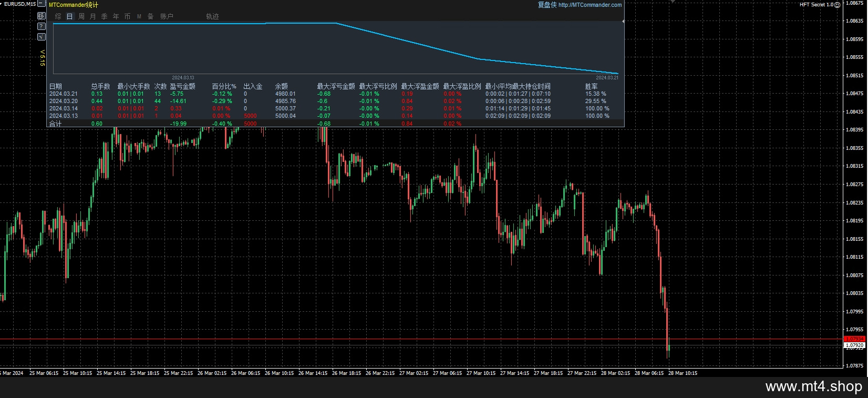Click the 1.07920 current price label
Image resolution: width=868 pixels, height=398 pixels.
[854, 346]
